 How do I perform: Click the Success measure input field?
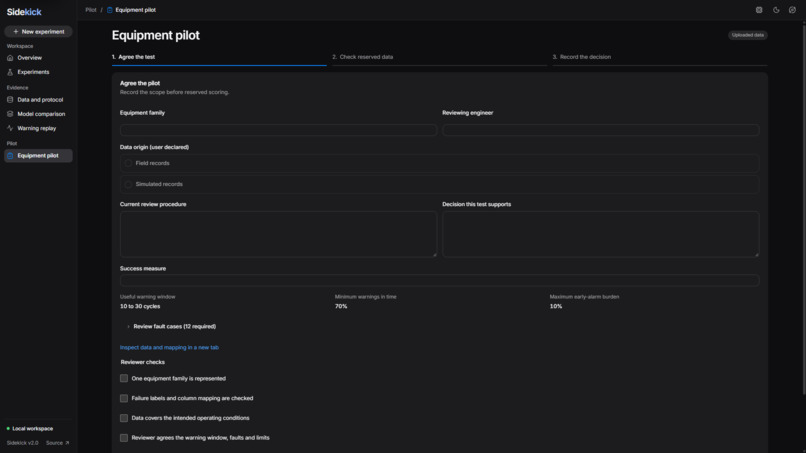click(x=439, y=281)
